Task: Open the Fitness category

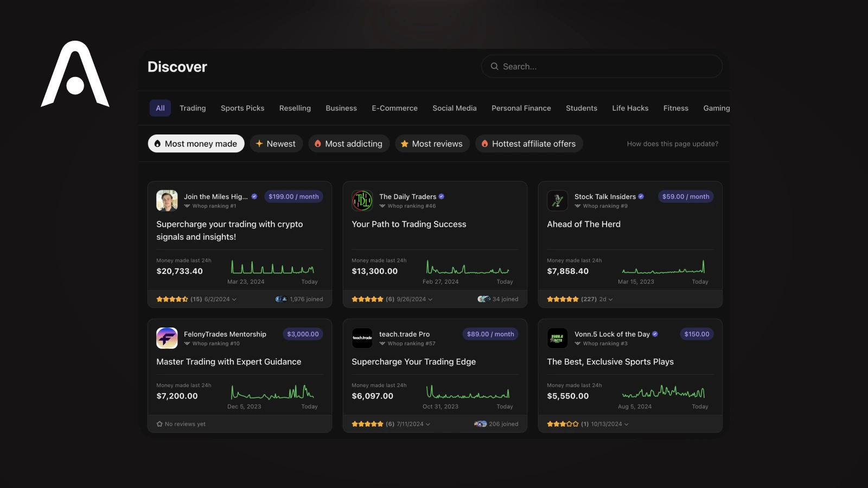Action: [676, 108]
